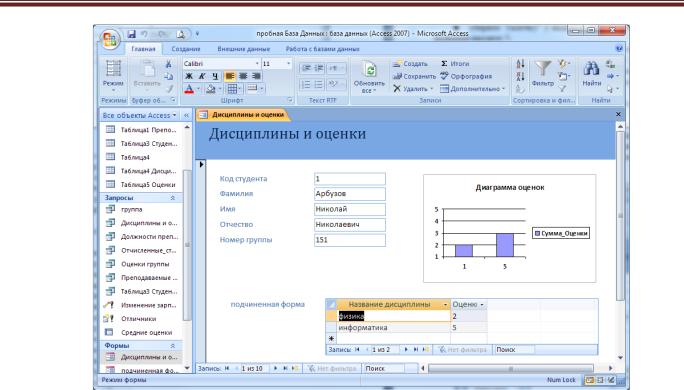
Task: Click the Создать new record button
Action: [410, 64]
